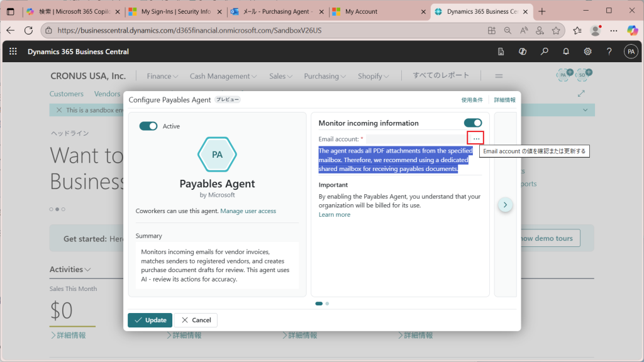Open the settings gear in Business Central
Image resolution: width=644 pixels, height=362 pixels.
coord(588,52)
